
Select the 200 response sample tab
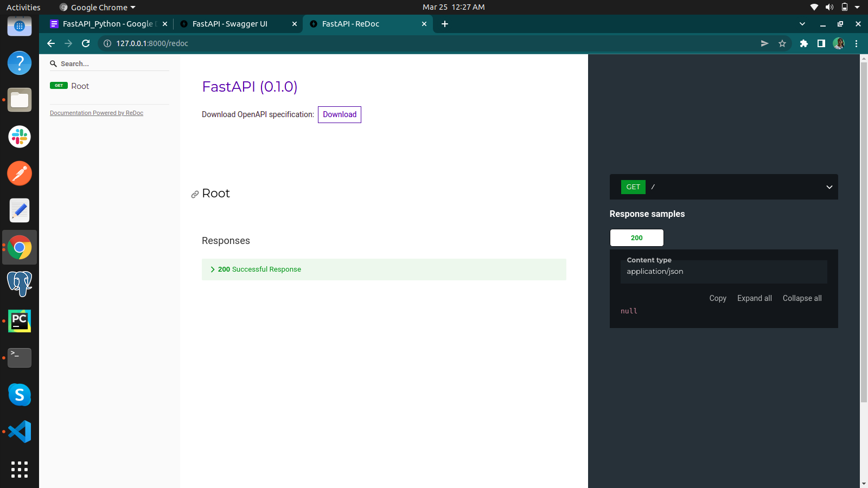636,237
